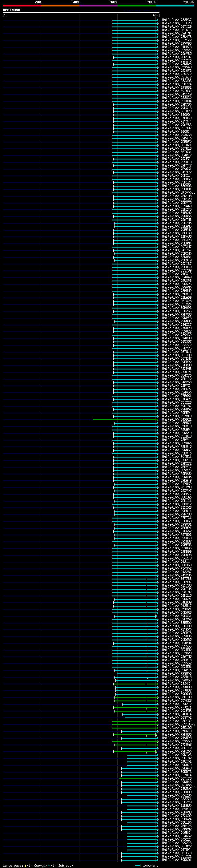
Task: Open UniRef100_Q2HV44 entry
Action: (176, 440)
